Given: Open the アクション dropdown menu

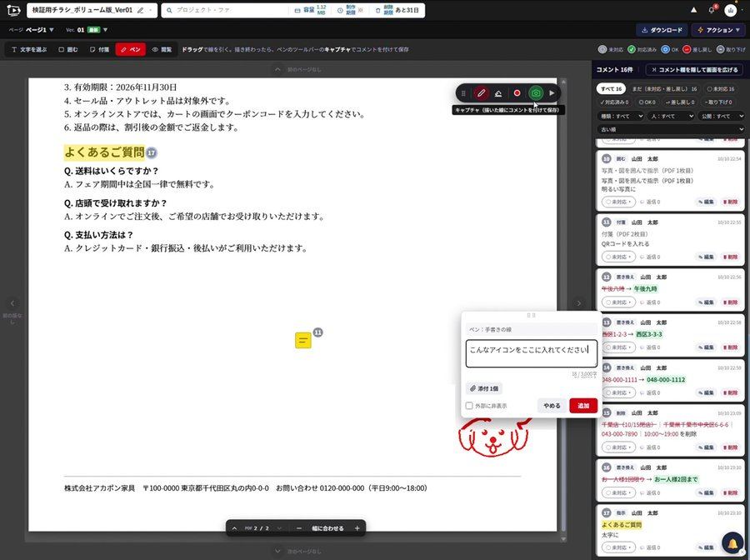Looking at the screenshot, I should click(718, 30).
